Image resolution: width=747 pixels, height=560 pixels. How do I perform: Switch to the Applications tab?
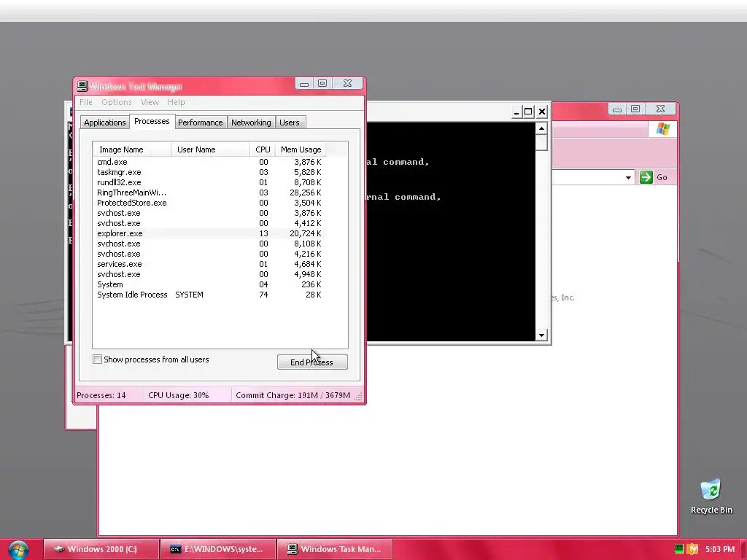point(105,122)
